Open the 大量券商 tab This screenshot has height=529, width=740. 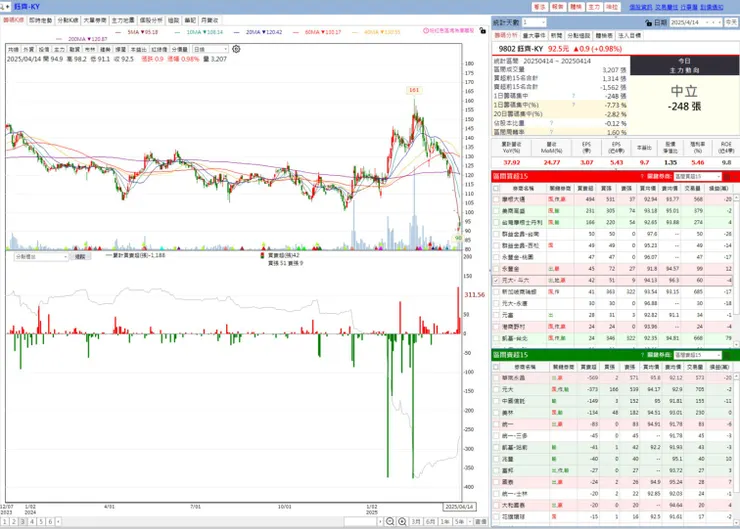click(95, 20)
